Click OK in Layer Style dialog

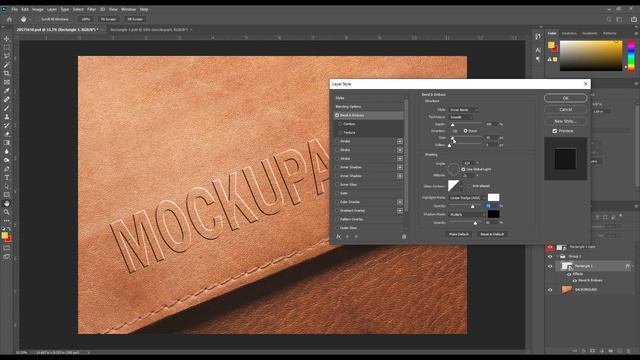(565, 98)
